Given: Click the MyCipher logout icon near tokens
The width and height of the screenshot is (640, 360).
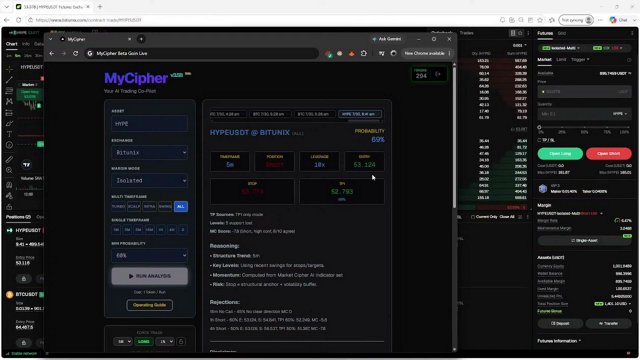Looking at the screenshot, I should [438, 74].
